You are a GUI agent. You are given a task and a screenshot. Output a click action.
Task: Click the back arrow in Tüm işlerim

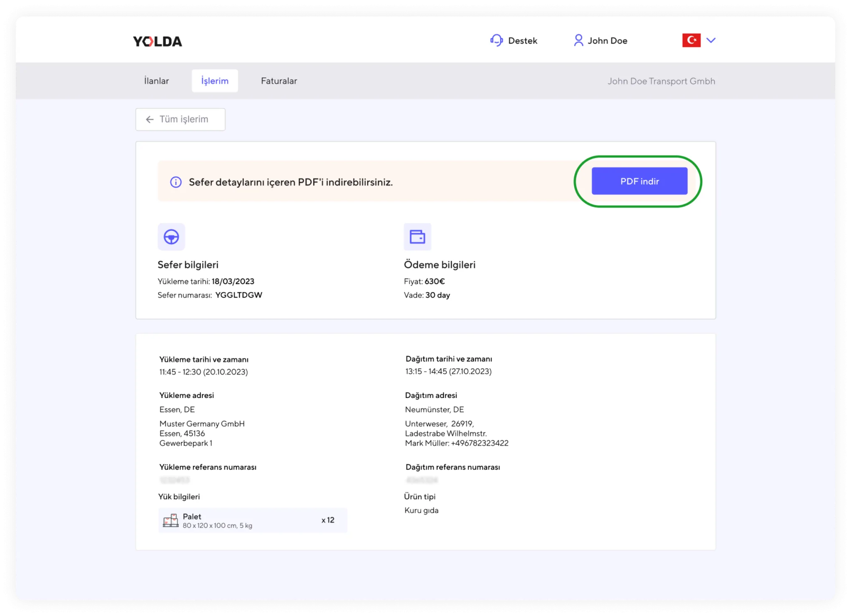150,120
